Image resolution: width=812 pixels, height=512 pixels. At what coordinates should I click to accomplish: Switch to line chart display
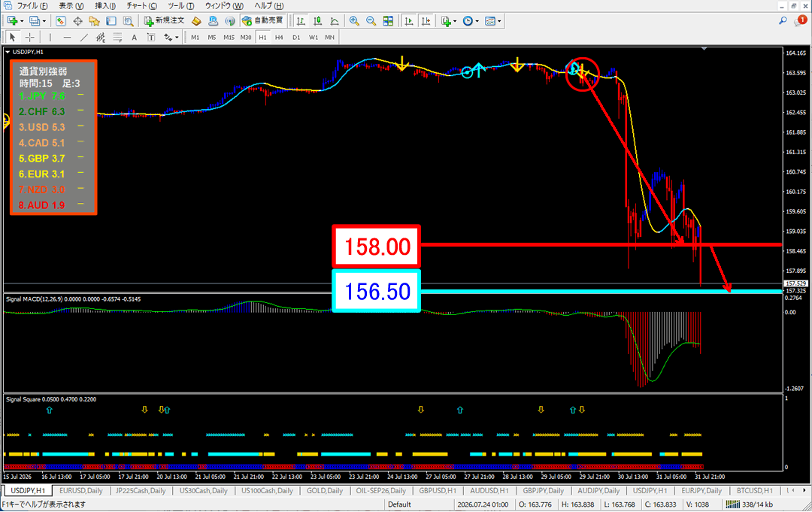(335, 21)
